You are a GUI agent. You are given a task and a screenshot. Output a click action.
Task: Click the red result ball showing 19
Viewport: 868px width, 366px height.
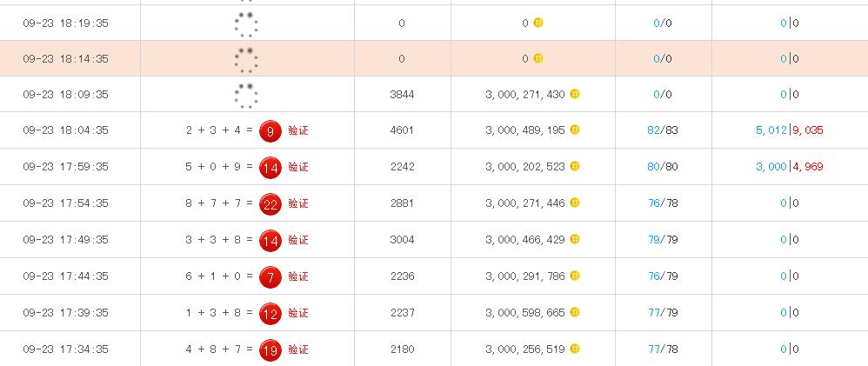coord(270,349)
